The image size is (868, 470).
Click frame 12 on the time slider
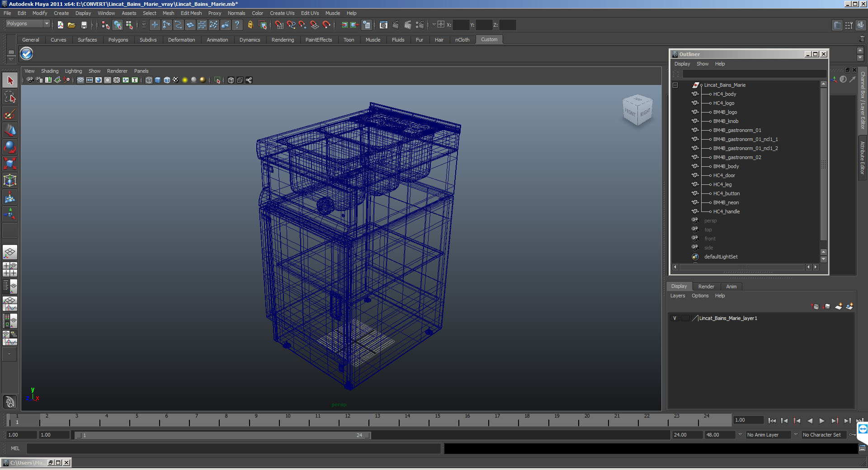(348, 420)
